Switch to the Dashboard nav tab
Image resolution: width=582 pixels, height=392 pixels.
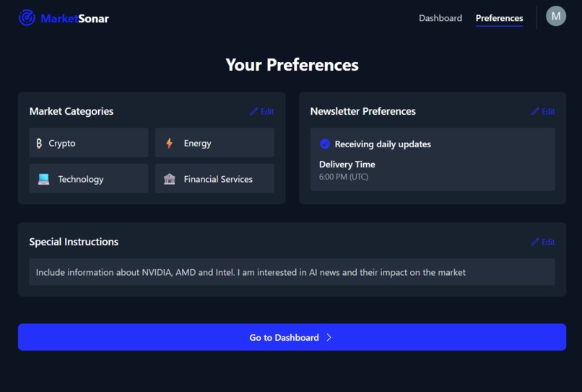coord(440,18)
